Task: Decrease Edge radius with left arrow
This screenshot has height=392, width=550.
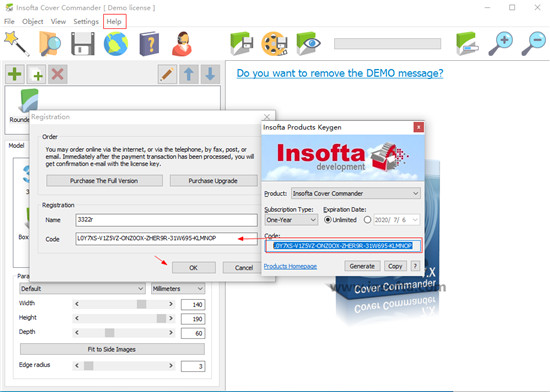Action: point(77,365)
